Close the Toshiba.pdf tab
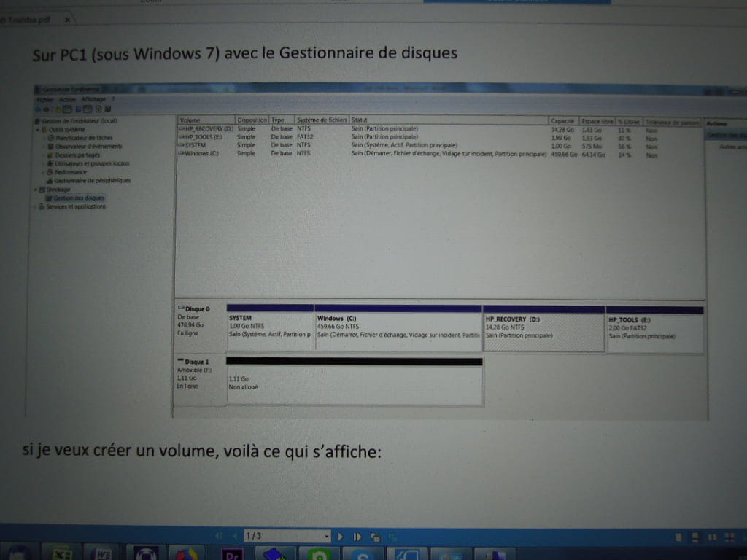 (x=67, y=20)
